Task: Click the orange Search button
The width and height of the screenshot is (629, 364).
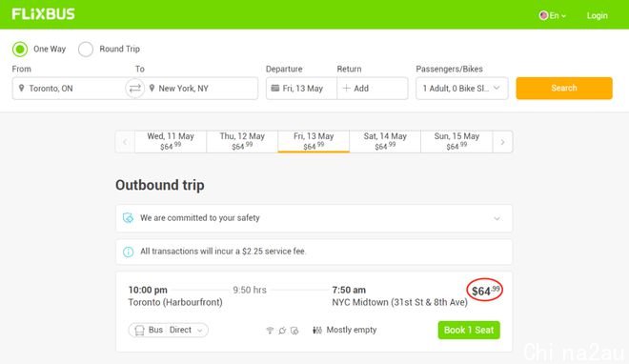Action: coord(564,89)
